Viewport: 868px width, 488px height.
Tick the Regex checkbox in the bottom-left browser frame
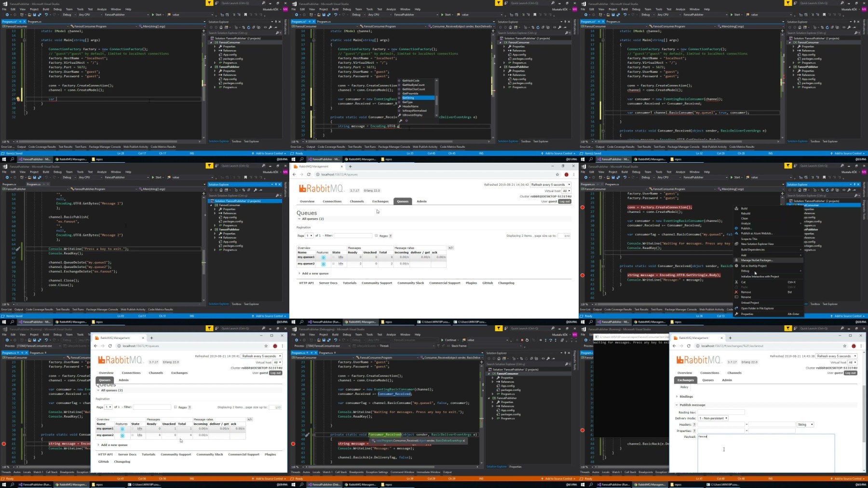pyautogui.click(x=175, y=407)
